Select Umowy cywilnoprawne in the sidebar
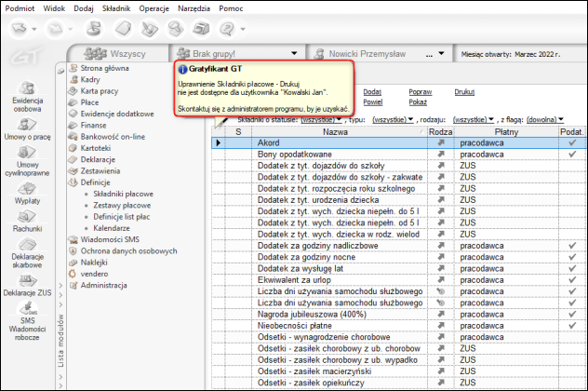The width and height of the screenshot is (588, 391). pos(26,160)
